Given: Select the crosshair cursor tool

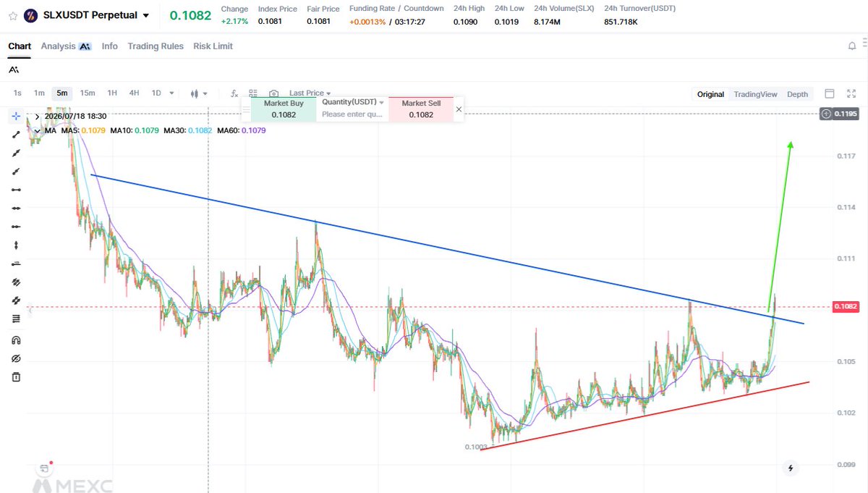Looking at the screenshot, I should [16, 116].
